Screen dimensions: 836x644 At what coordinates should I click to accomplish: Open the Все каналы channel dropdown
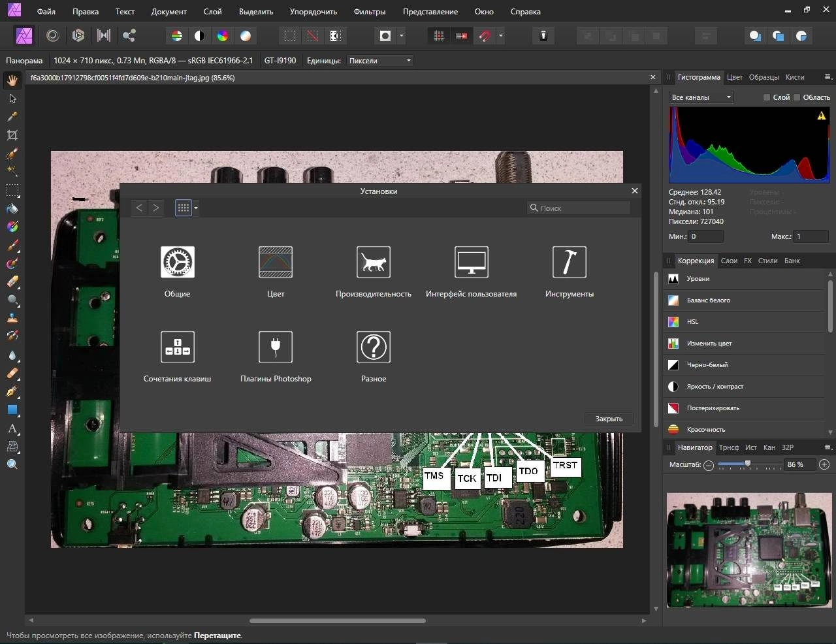pos(701,97)
